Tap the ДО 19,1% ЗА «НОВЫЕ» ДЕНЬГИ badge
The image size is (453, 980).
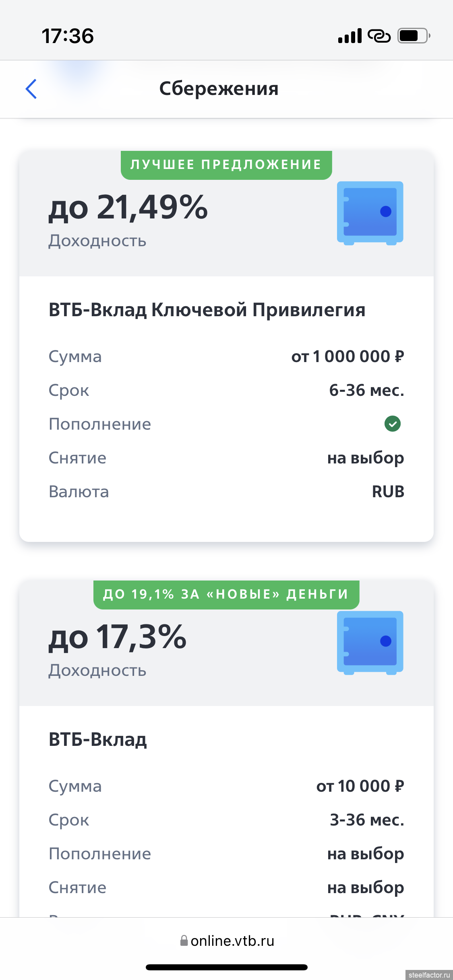pyautogui.click(x=226, y=595)
